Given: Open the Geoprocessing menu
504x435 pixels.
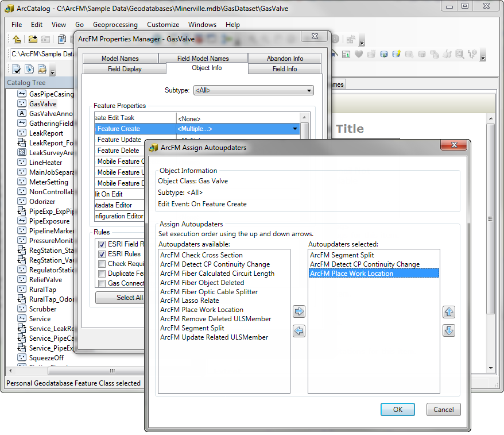Looking at the screenshot, I should (115, 25).
